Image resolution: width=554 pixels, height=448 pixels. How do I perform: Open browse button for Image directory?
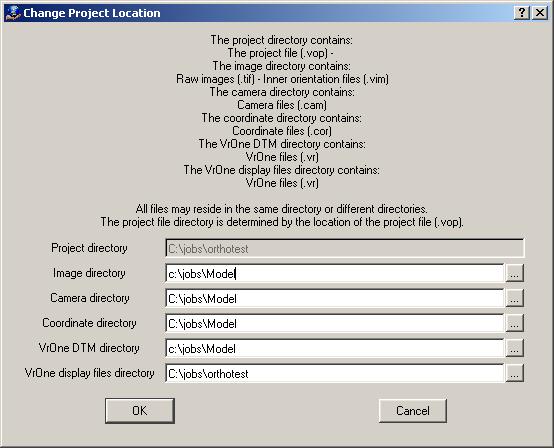514,273
